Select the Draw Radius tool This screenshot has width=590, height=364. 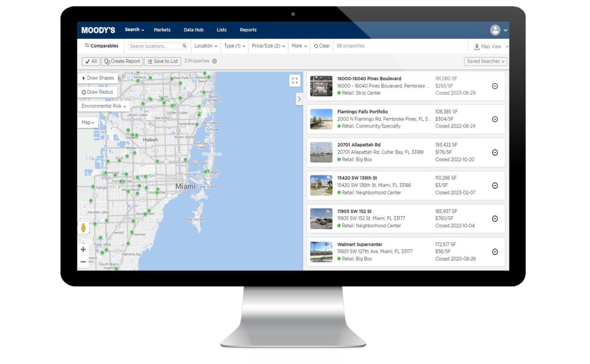coord(98,92)
